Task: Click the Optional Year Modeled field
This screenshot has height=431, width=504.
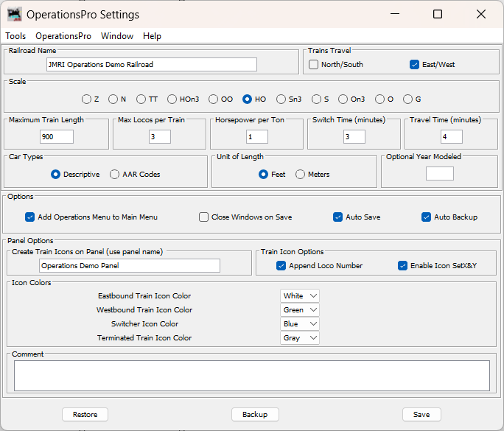Action: [x=440, y=174]
